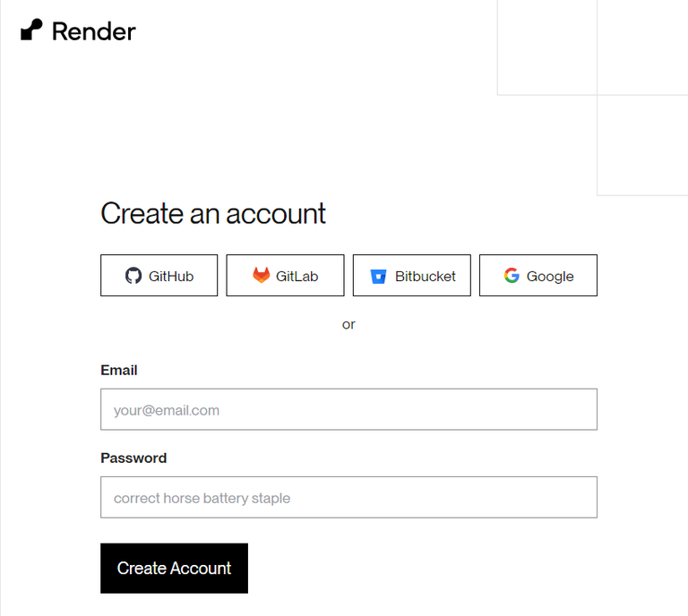Click the 'or' divider text
Screen dimensions: 688x616
click(348, 324)
